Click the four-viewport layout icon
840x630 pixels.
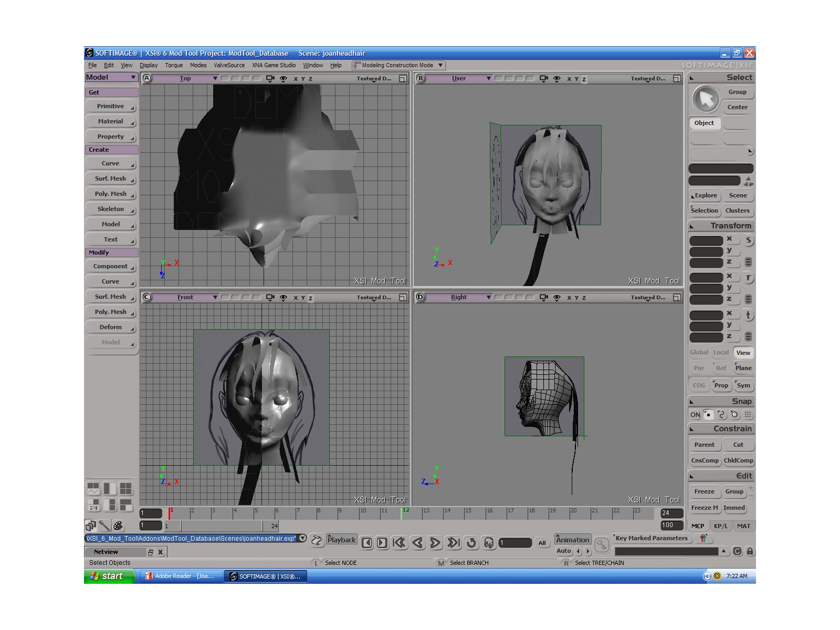pos(125,489)
